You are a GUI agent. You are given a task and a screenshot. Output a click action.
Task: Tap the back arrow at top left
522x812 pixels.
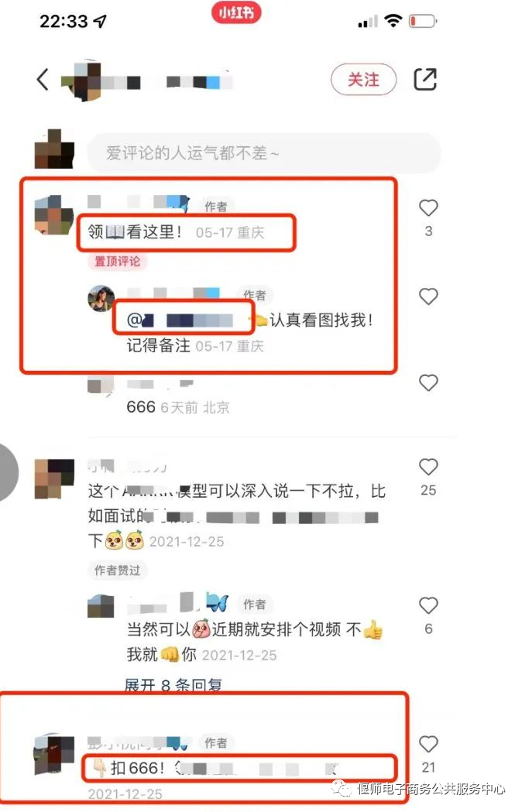click(x=43, y=80)
